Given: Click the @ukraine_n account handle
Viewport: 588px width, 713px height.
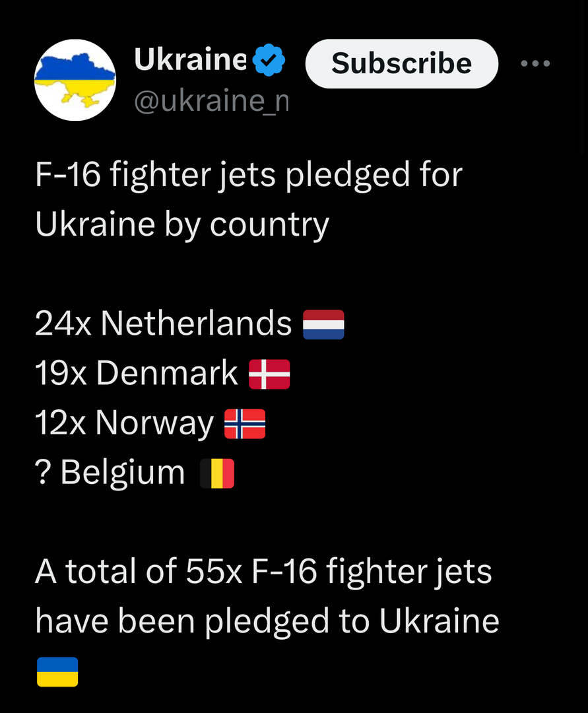Looking at the screenshot, I should tap(211, 101).
